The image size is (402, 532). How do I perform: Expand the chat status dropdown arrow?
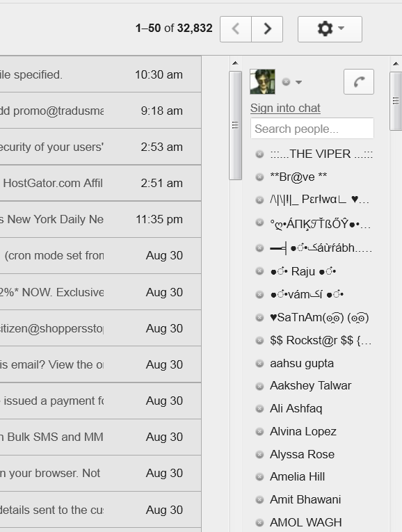click(298, 82)
